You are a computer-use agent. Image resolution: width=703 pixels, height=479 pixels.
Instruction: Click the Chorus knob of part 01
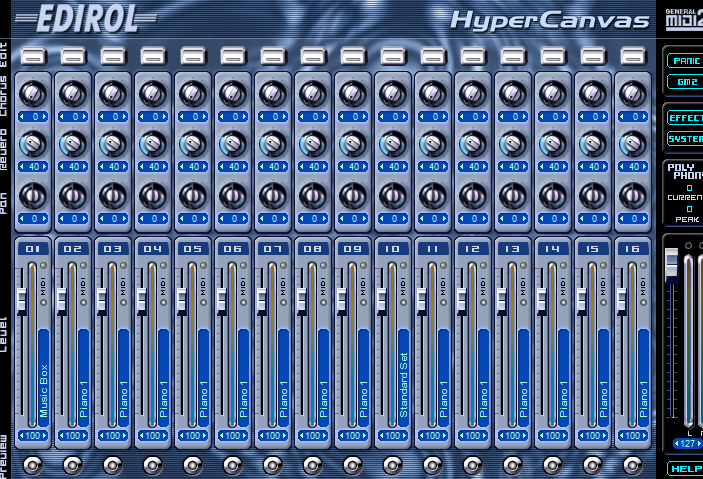click(x=33, y=94)
